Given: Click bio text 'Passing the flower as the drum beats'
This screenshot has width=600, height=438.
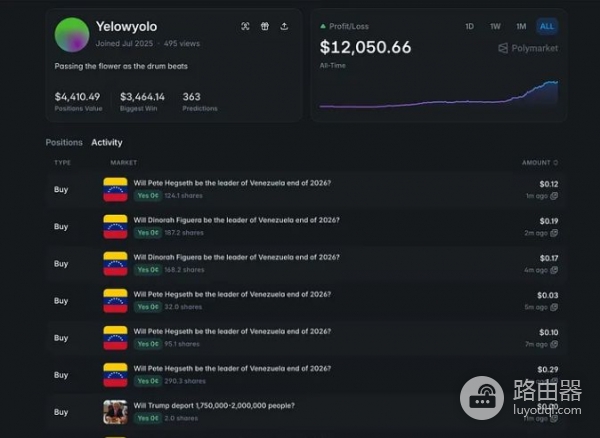Looking at the screenshot, I should [x=121, y=66].
